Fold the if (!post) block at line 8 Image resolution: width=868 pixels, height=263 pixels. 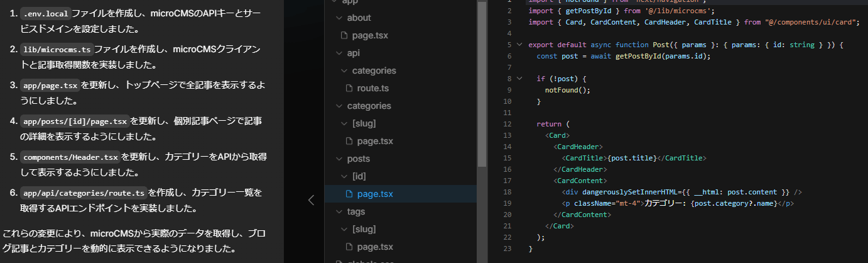(x=519, y=79)
